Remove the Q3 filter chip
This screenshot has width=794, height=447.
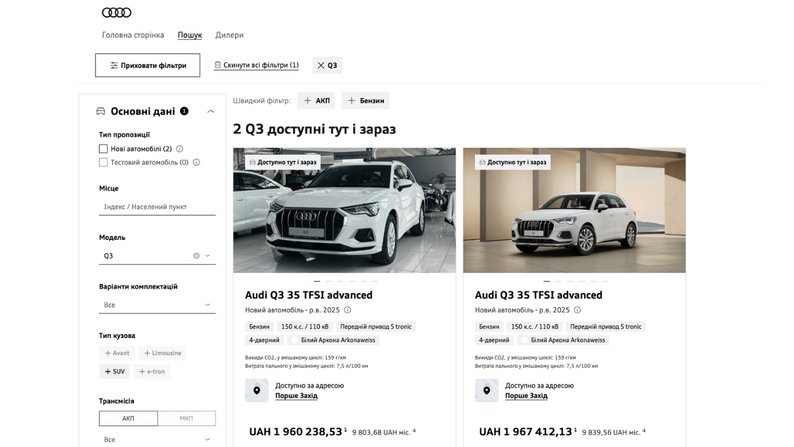(321, 66)
